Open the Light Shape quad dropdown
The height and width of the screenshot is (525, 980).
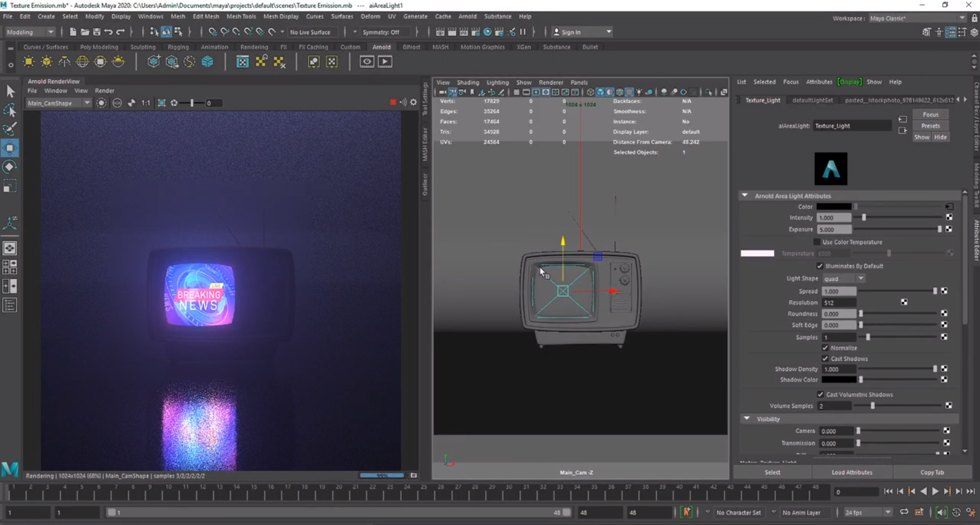click(843, 278)
